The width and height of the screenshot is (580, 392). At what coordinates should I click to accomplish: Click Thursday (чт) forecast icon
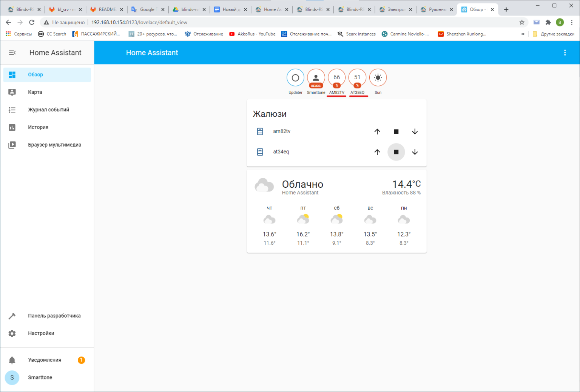[270, 219]
